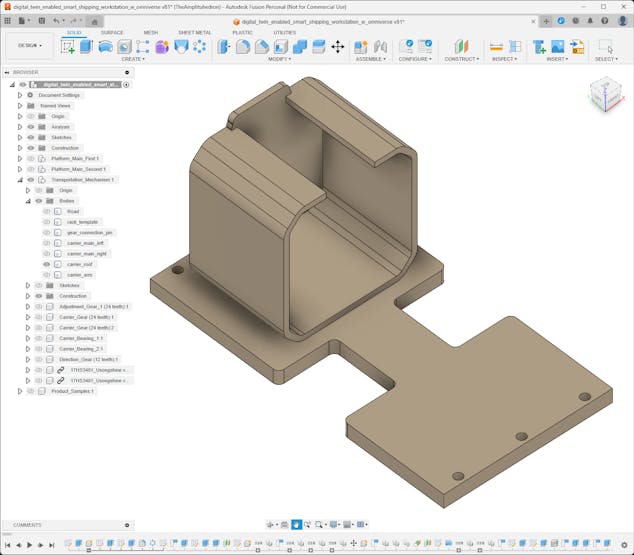Click the Pan hand tool in navigation bar

297,524
